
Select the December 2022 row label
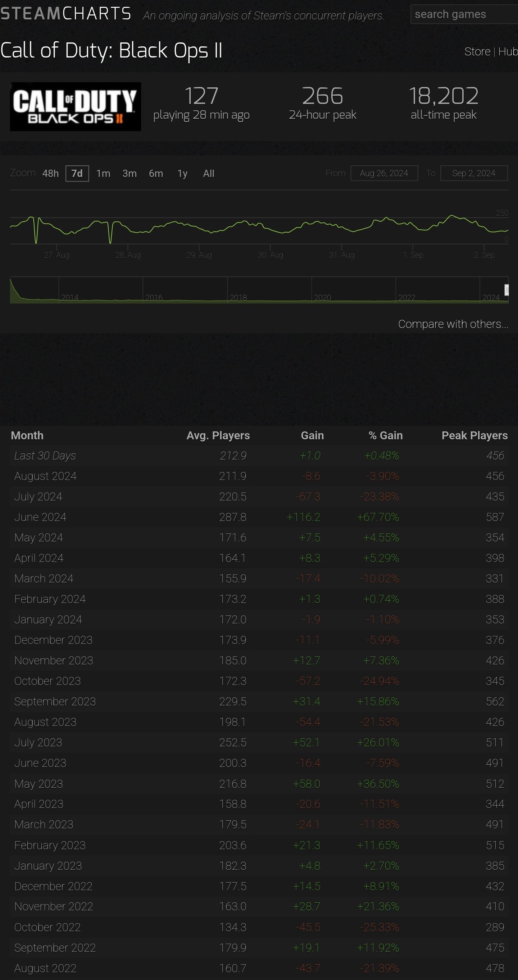53,887
